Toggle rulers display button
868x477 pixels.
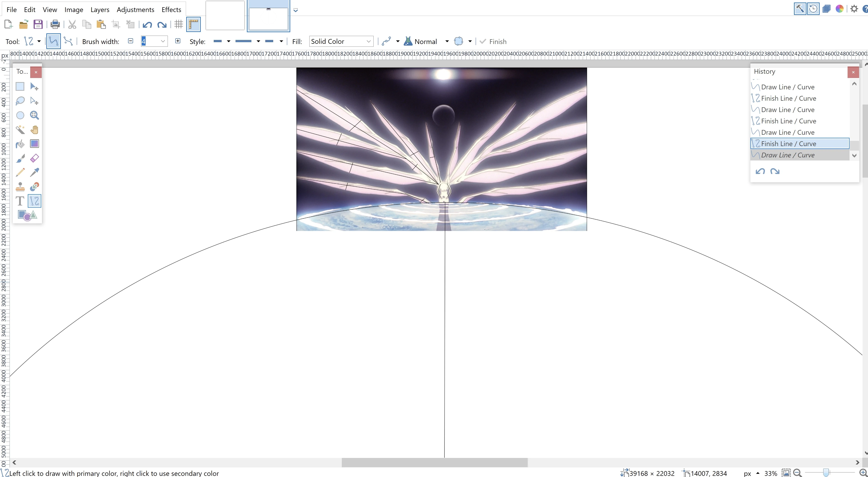click(193, 24)
